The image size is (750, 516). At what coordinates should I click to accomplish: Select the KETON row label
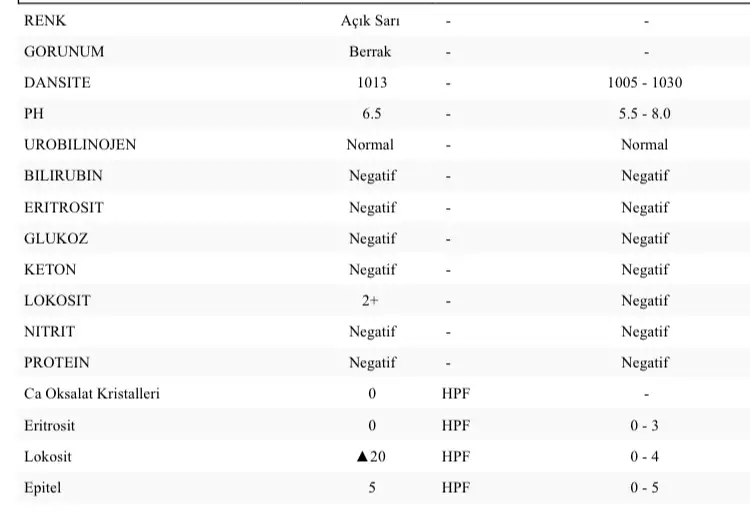click(50, 270)
